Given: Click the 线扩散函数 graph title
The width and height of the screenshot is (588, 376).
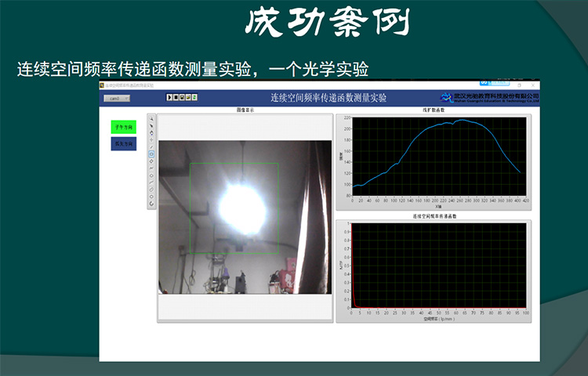Looking at the screenshot, I should coord(434,110).
